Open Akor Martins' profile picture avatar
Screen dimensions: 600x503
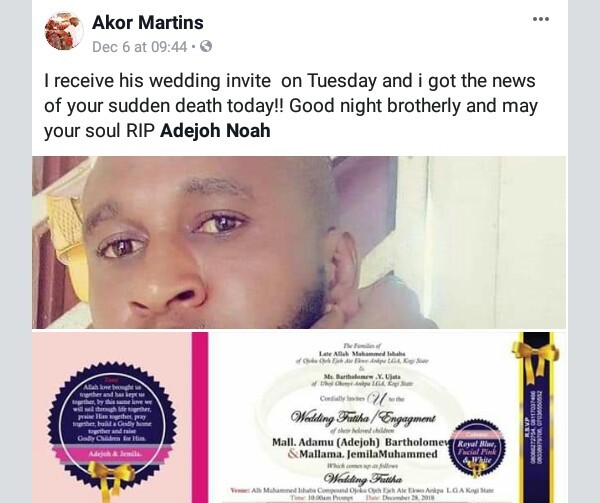tap(64, 31)
